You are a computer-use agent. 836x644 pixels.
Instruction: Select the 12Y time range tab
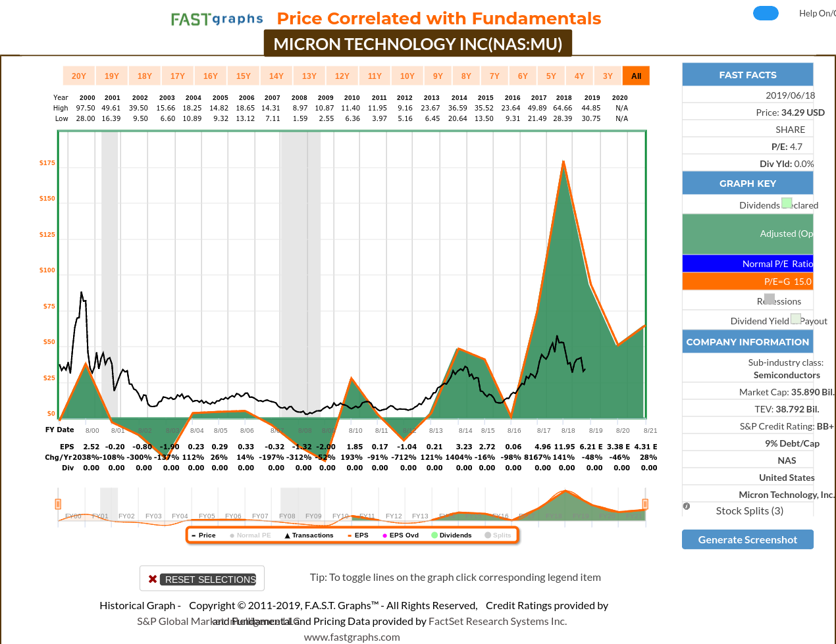click(342, 76)
